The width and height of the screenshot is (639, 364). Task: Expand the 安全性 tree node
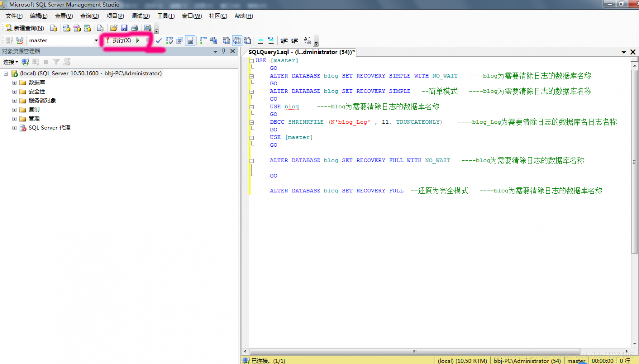tap(14, 91)
